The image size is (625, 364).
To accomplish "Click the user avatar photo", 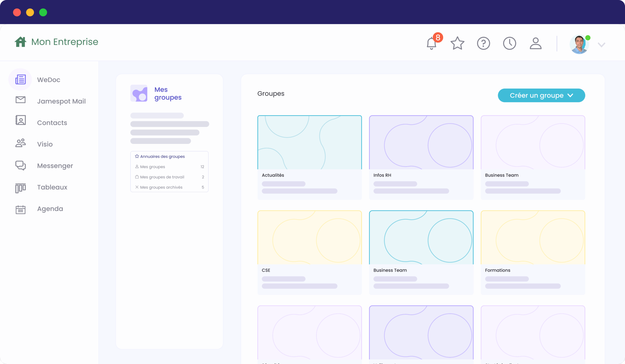I will point(579,45).
